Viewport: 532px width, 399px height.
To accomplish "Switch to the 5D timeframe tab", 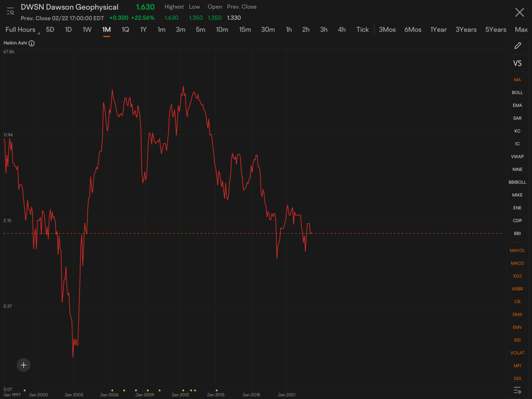I will [x=50, y=30].
